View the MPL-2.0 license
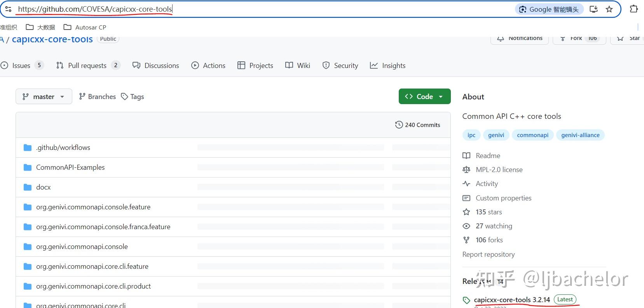Viewport: 644px width, 308px height. pyautogui.click(x=499, y=170)
